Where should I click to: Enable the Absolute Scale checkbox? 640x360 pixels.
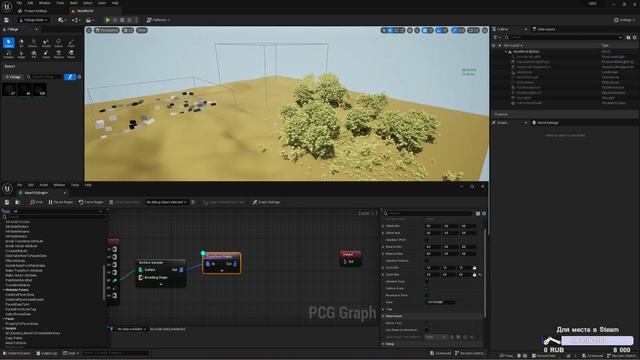(427, 282)
